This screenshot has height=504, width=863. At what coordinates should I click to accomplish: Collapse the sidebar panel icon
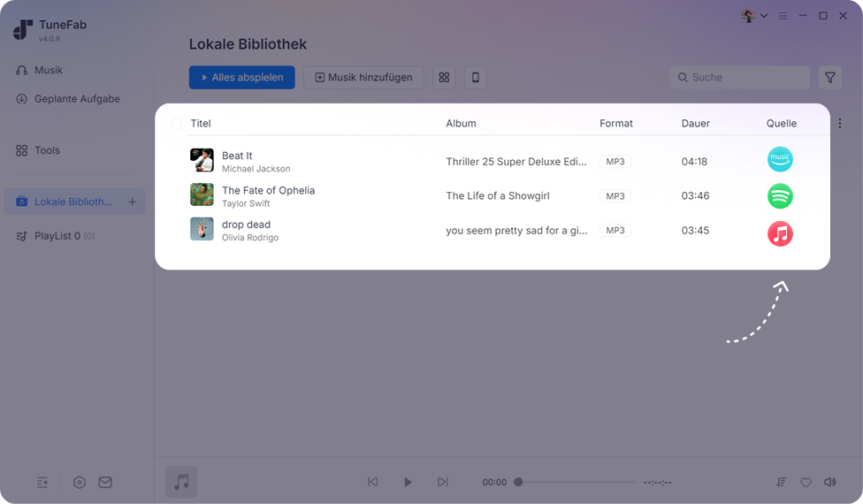[42, 483]
